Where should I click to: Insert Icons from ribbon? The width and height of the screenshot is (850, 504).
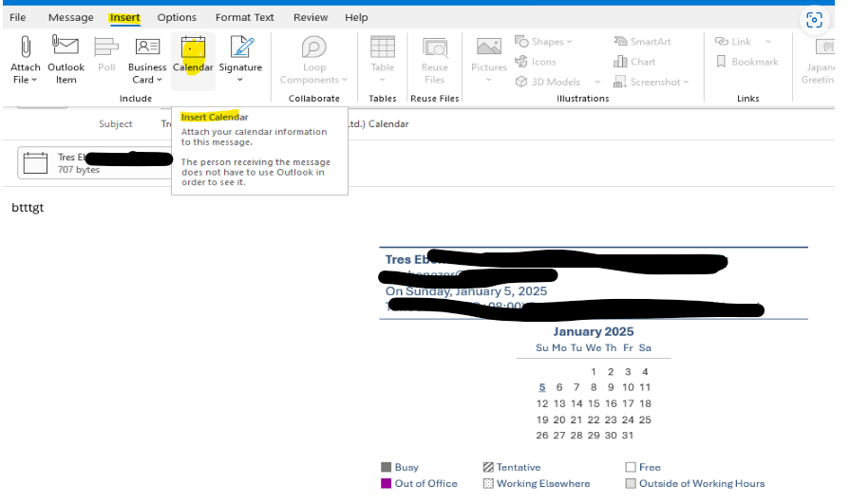pyautogui.click(x=536, y=62)
